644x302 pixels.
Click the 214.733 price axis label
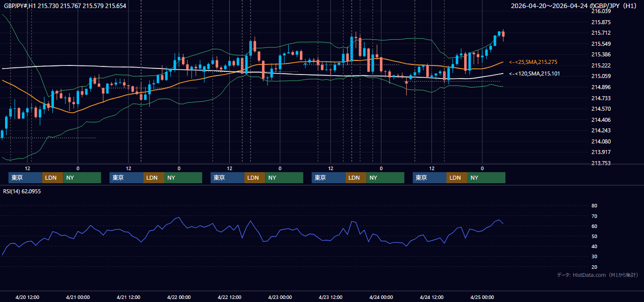click(x=601, y=98)
